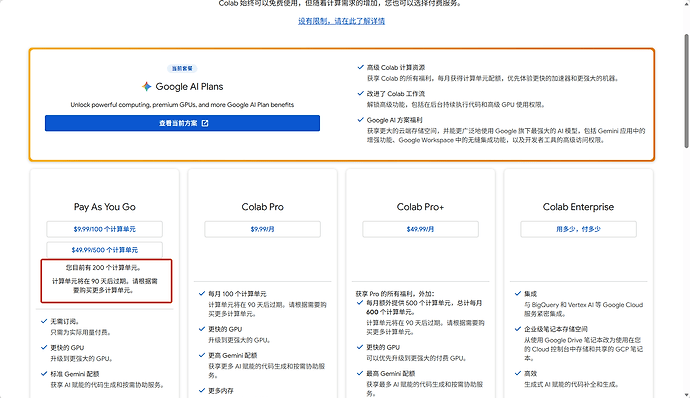The height and width of the screenshot is (398, 690).
Task: Open Colab Enterprise 用多少，付多少 button
Action: (578, 229)
